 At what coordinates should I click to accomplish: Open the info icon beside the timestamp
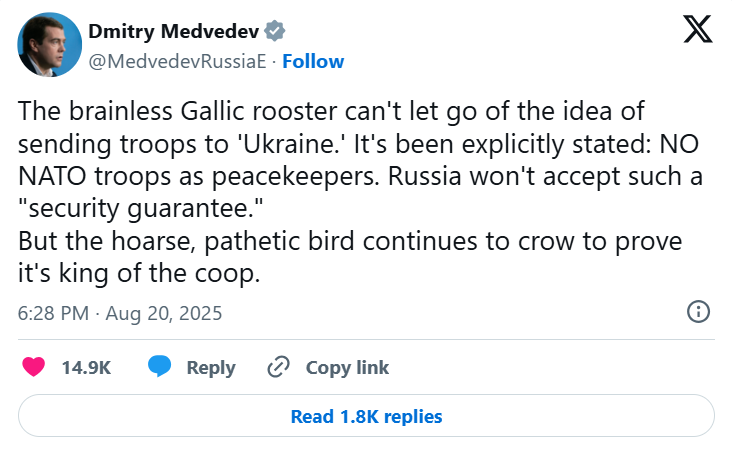(x=699, y=312)
